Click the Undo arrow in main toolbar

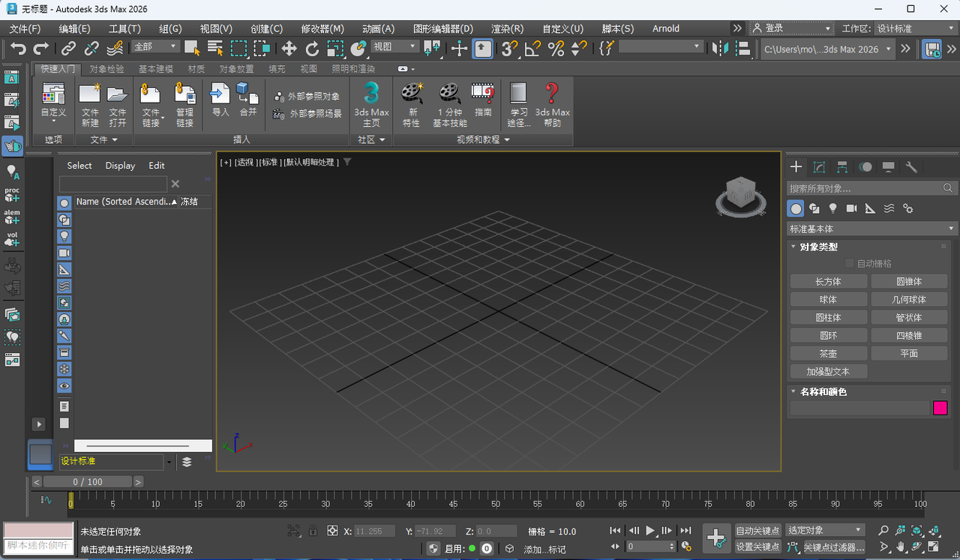[x=18, y=49]
